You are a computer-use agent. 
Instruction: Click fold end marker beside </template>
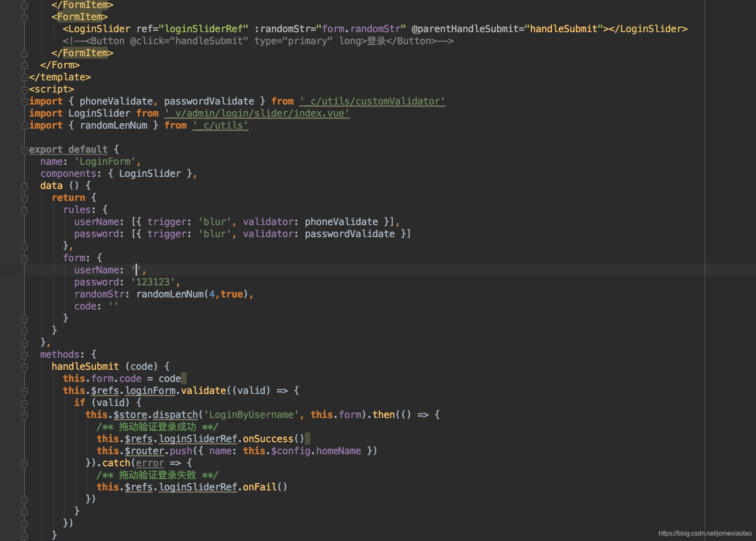tap(25, 77)
